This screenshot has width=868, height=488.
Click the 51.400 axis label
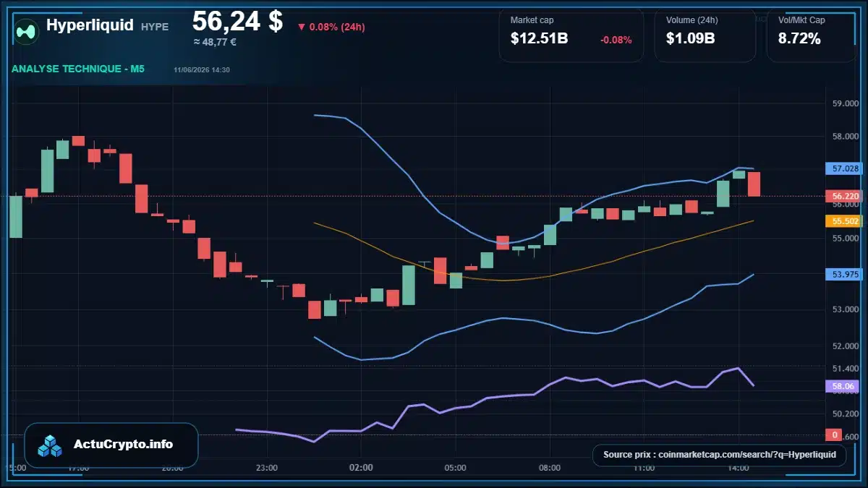[846, 369]
